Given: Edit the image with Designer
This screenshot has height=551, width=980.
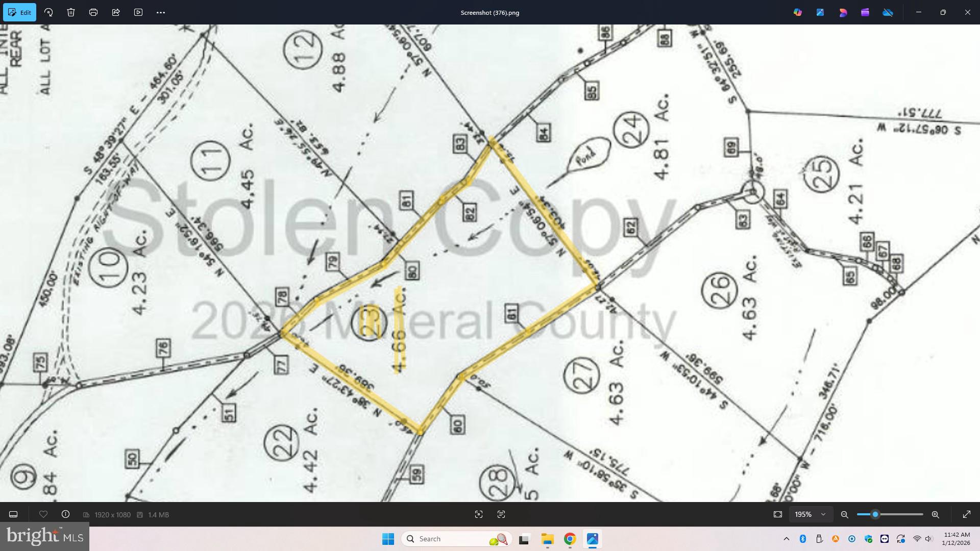Looking at the screenshot, I should pyautogui.click(x=843, y=12).
